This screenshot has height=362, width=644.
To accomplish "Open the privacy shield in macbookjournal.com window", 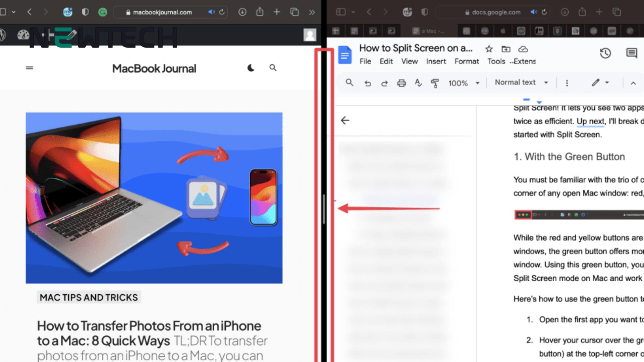I will tap(85, 12).
